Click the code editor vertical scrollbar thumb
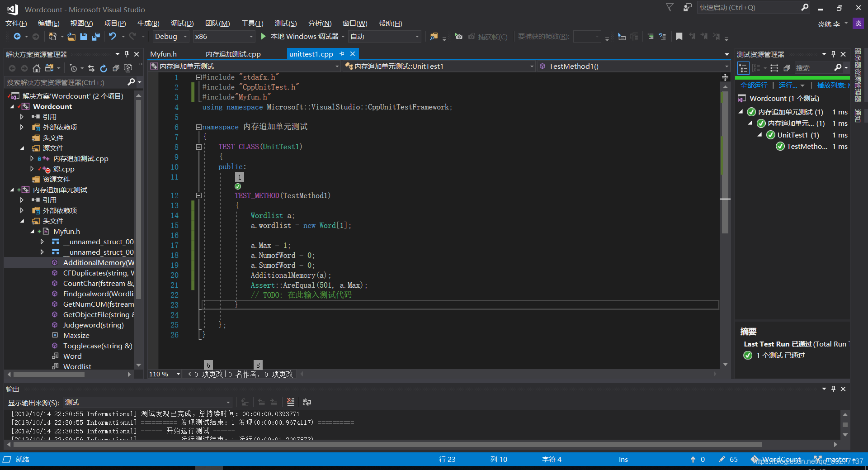868x470 pixels. 725,163
